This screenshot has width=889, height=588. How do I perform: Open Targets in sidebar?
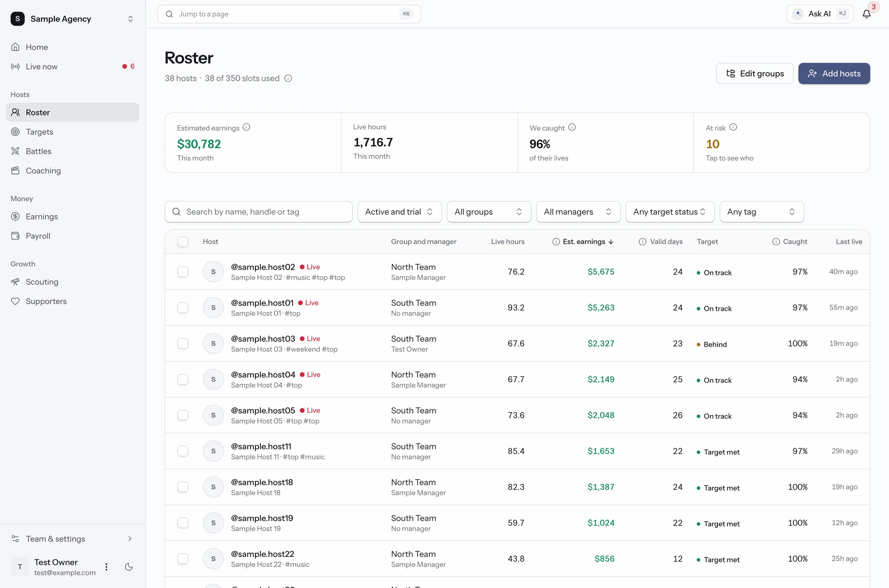[x=73, y=132]
